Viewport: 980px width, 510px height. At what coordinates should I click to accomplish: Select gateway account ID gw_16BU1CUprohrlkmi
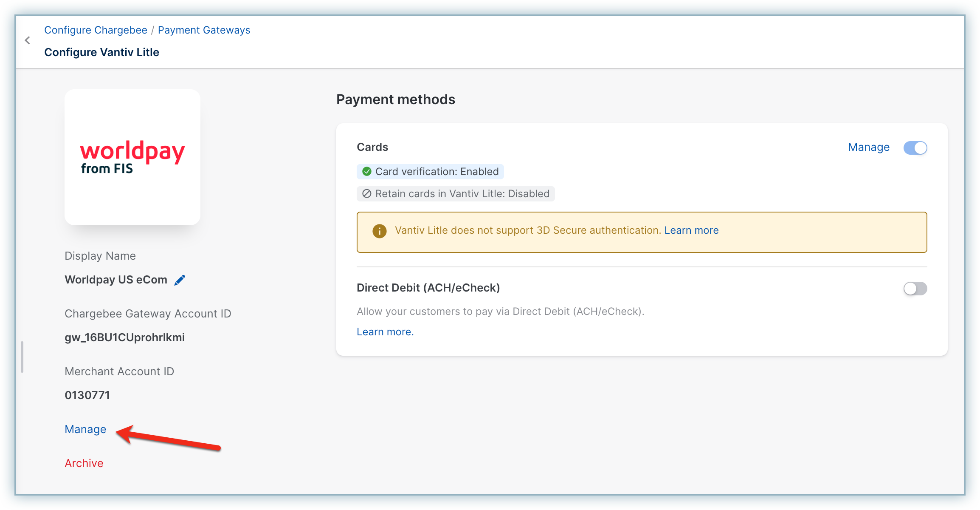[124, 337]
